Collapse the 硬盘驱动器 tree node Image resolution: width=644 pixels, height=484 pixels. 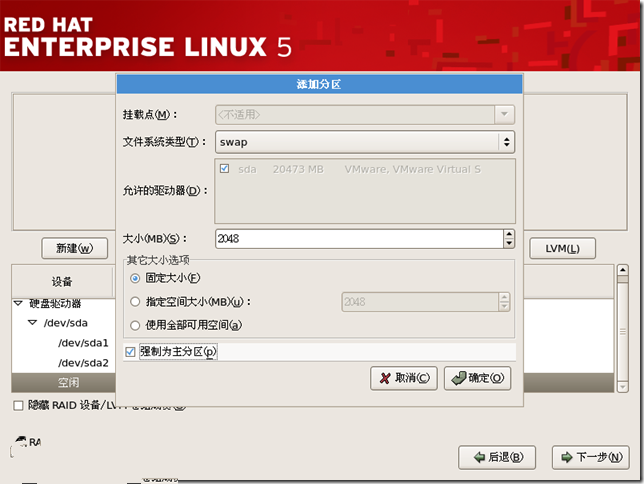(18, 303)
